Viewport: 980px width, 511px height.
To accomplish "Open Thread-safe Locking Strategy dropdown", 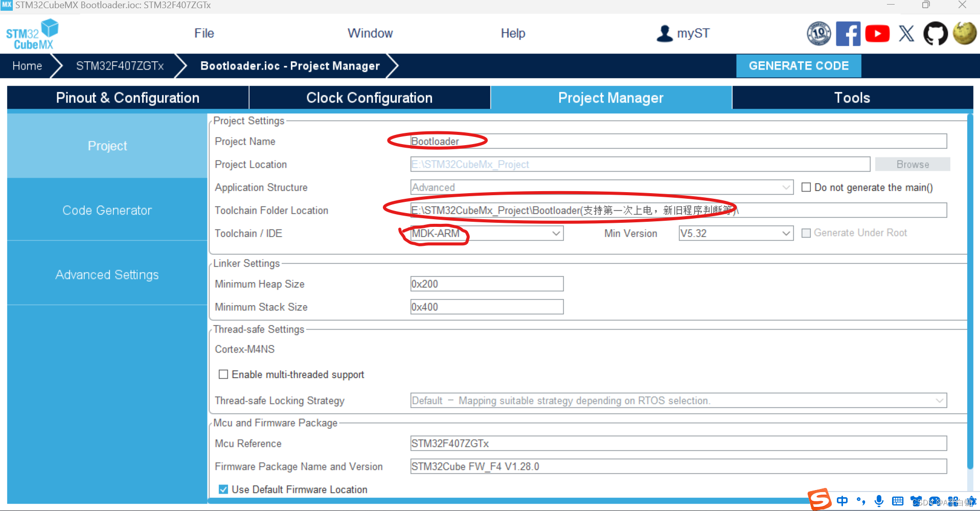I will pos(940,401).
